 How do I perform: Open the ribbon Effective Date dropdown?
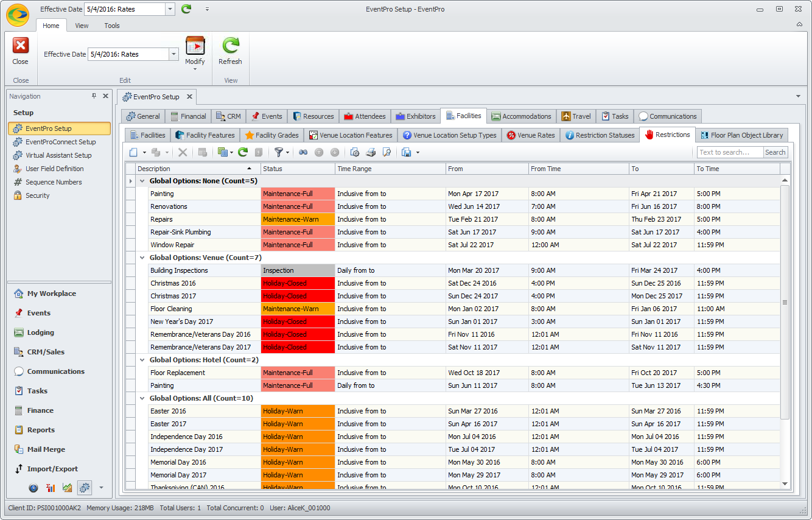tap(174, 54)
